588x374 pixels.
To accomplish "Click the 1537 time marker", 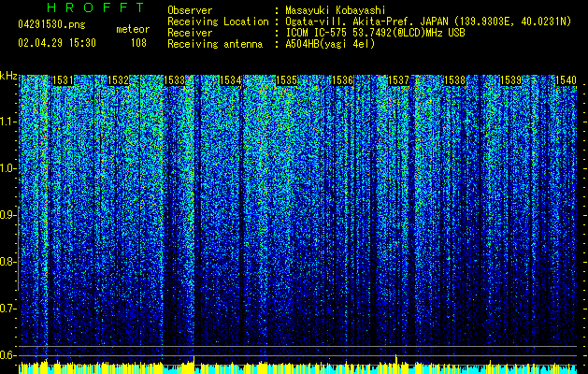I will (398, 80).
